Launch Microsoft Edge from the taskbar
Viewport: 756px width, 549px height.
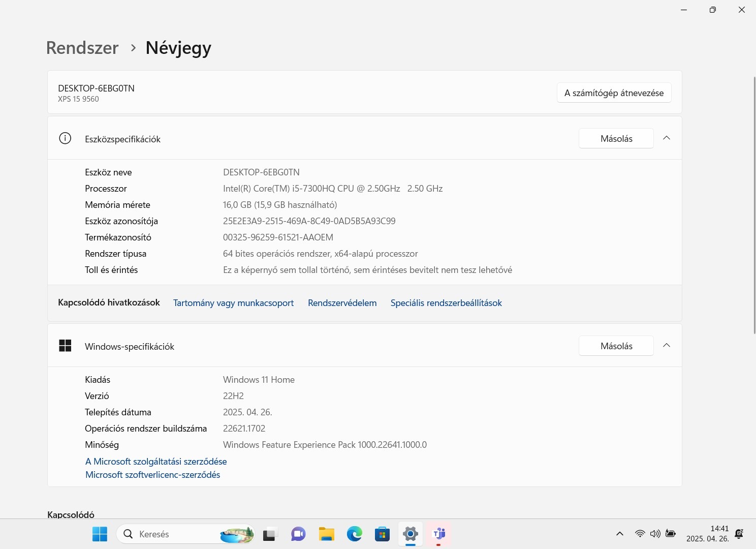pyautogui.click(x=355, y=534)
